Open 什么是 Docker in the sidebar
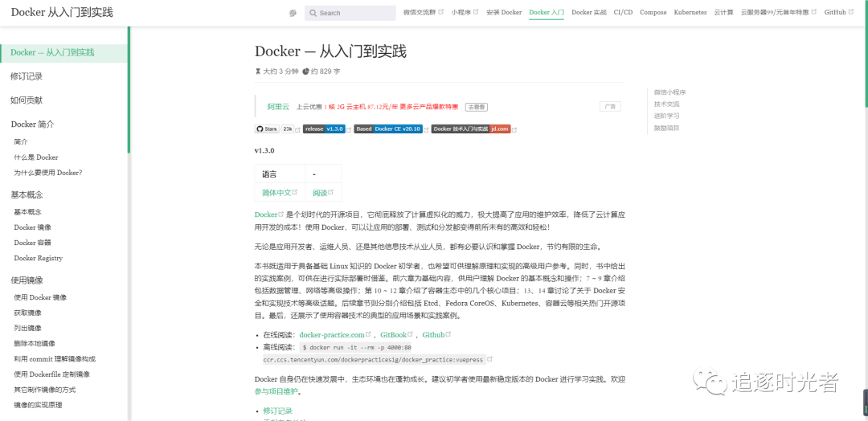The height and width of the screenshot is (421, 868). pos(36,157)
